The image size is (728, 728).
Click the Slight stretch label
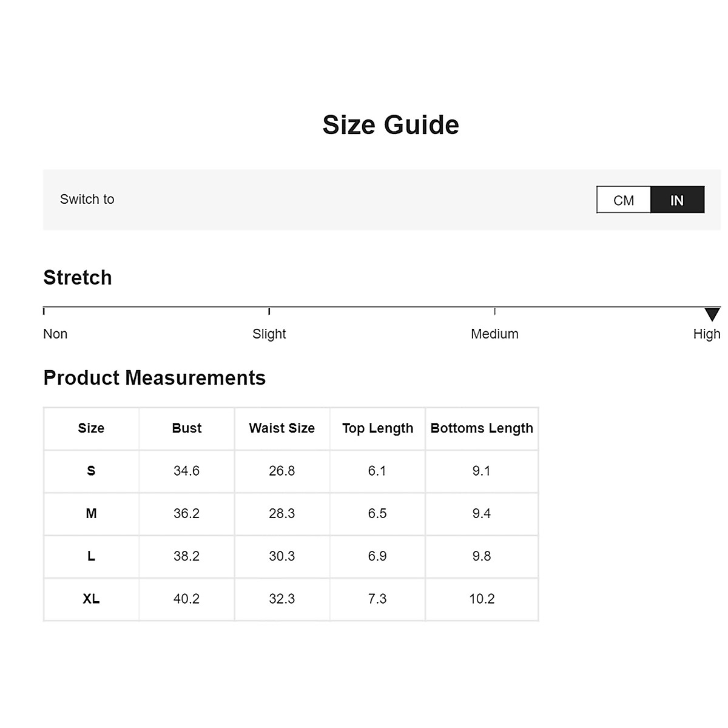269,334
